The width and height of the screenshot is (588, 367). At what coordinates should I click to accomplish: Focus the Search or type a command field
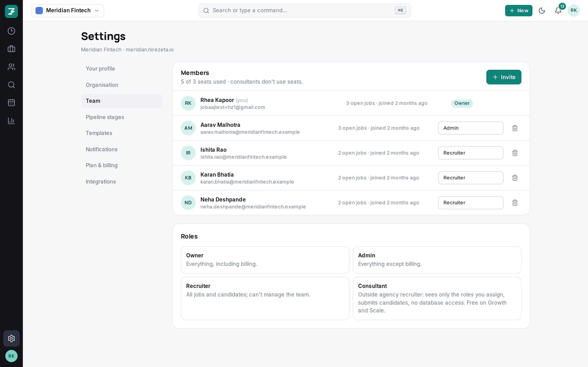304,10
